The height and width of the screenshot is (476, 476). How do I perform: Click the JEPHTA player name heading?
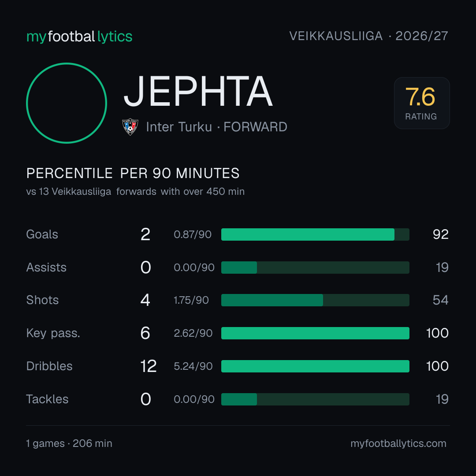click(198, 91)
